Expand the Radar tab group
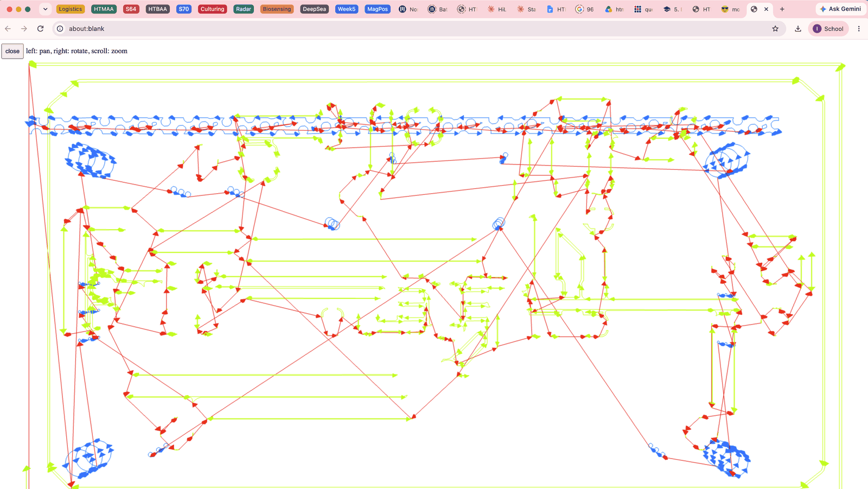Viewport: 868px width, 489px height. click(244, 9)
